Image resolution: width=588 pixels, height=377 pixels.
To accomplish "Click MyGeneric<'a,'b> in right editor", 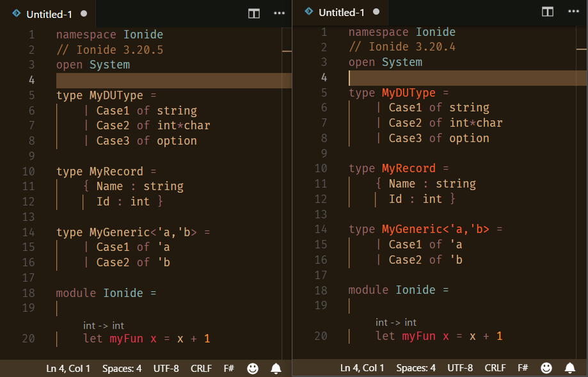I will tap(435, 229).
